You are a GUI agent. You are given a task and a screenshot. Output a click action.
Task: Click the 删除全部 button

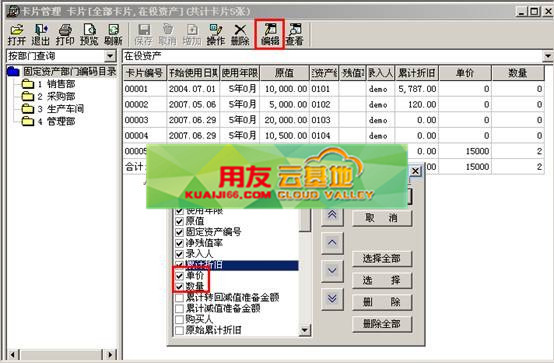[x=382, y=324]
